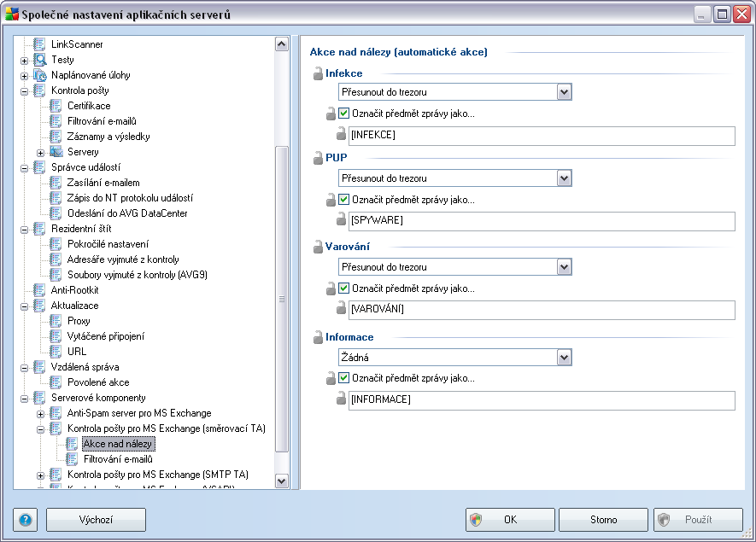Open the Varování action dropdown
756x542 pixels.
[564, 267]
